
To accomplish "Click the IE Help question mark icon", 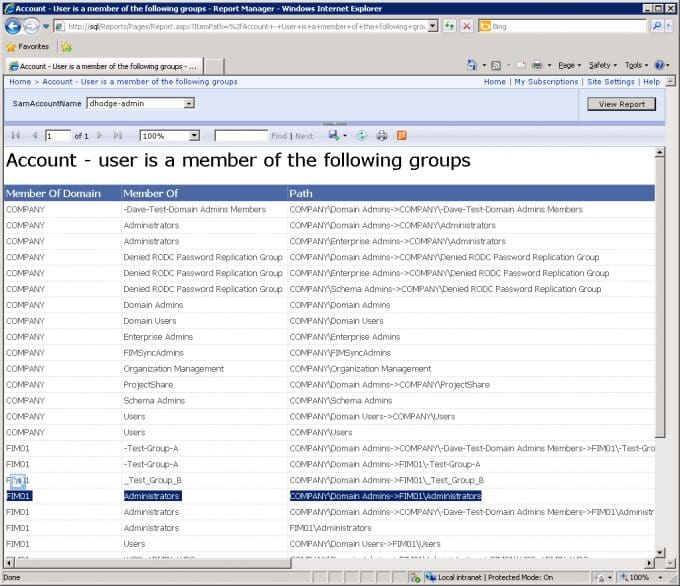I will point(659,65).
